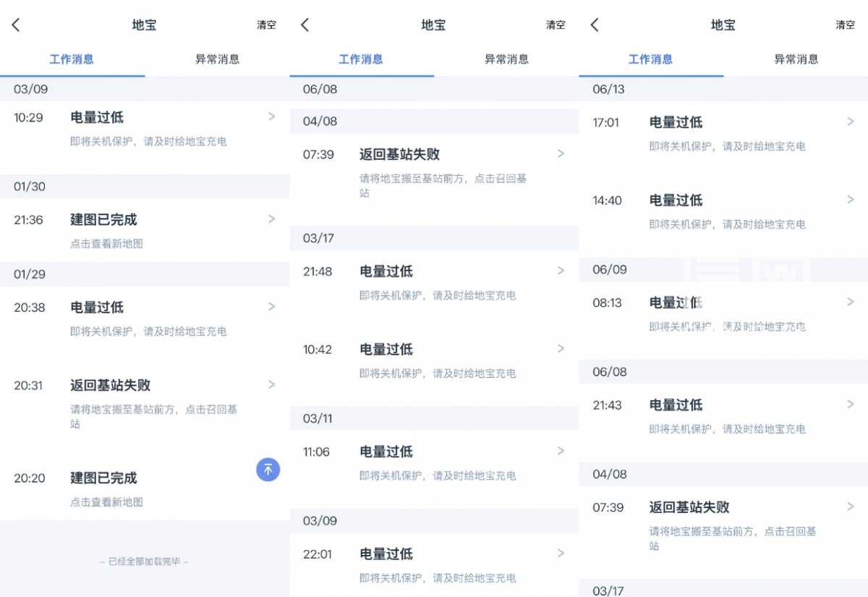Switch to 异常消息 tab in the left screen
The width and height of the screenshot is (868, 597).
pyautogui.click(x=217, y=59)
